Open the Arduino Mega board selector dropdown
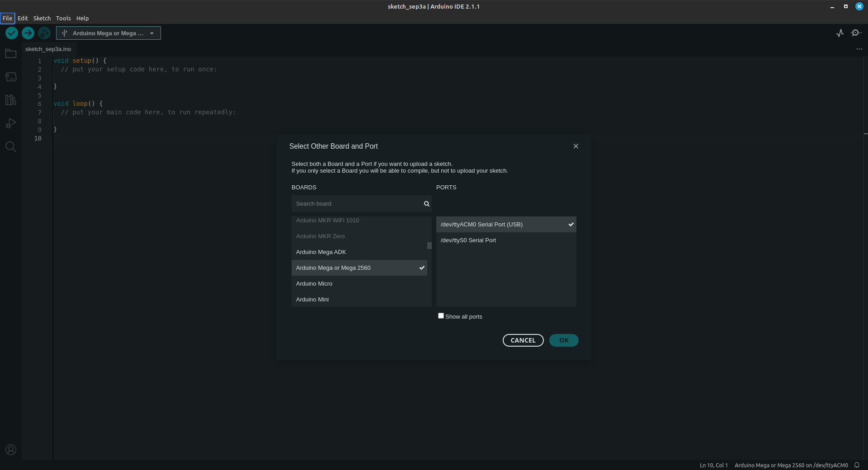The width and height of the screenshot is (868, 470). pos(108,33)
